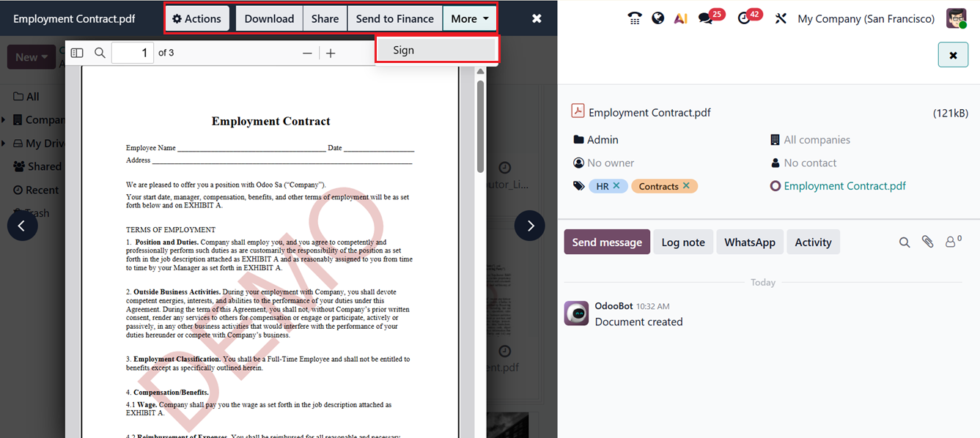
Task: Remove the HR tag
Action: 616,186
